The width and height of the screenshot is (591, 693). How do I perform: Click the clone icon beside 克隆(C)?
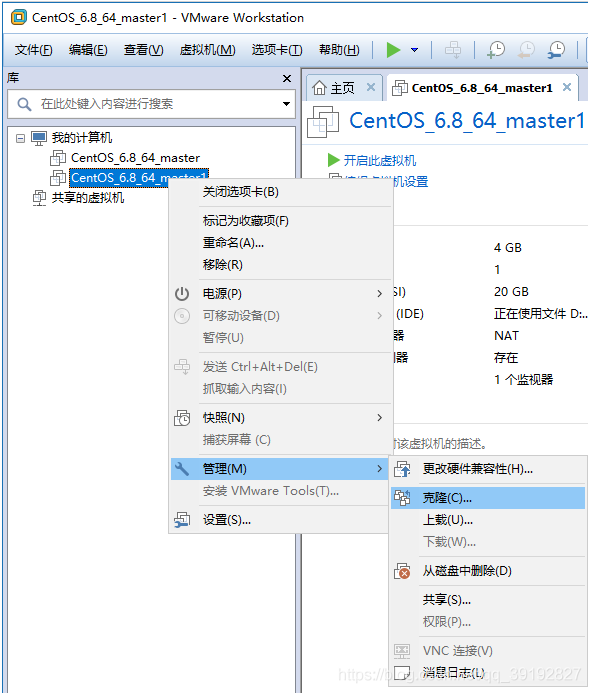pyautogui.click(x=402, y=498)
